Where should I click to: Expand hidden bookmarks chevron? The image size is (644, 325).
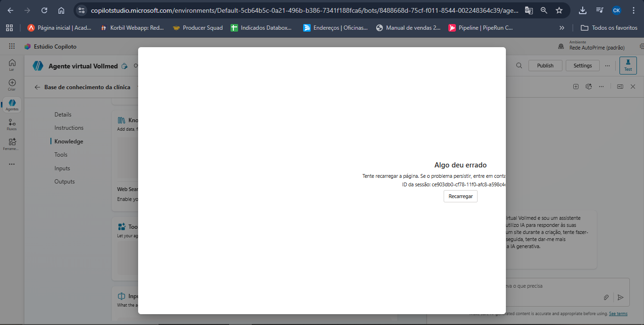coord(561,28)
